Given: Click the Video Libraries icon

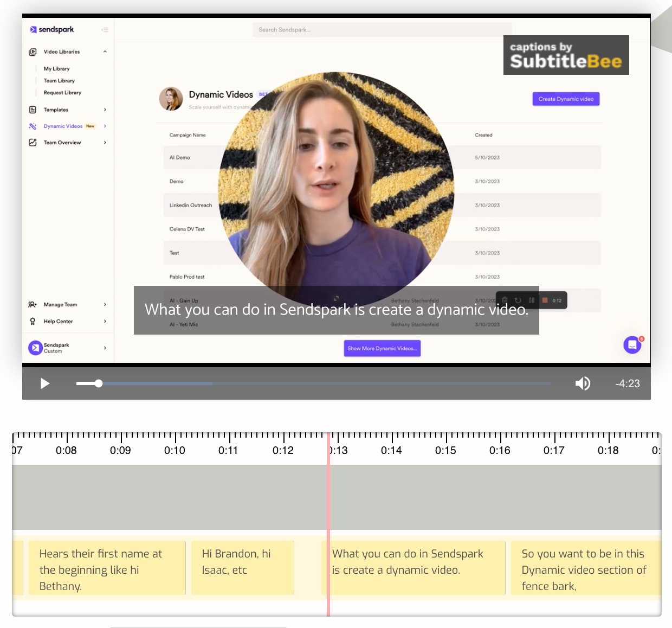Looking at the screenshot, I should coord(33,52).
